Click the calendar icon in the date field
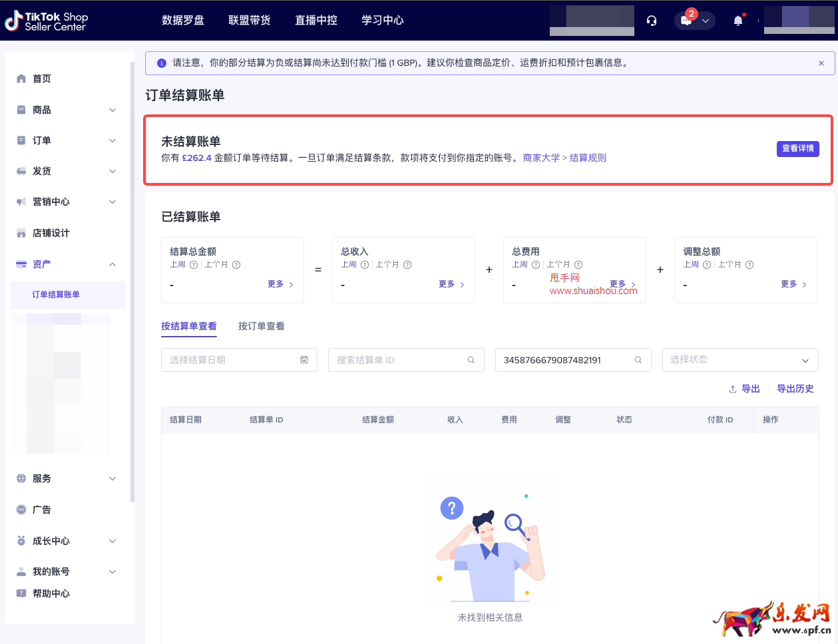The image size is (838, 644). [x=304, y=359]
